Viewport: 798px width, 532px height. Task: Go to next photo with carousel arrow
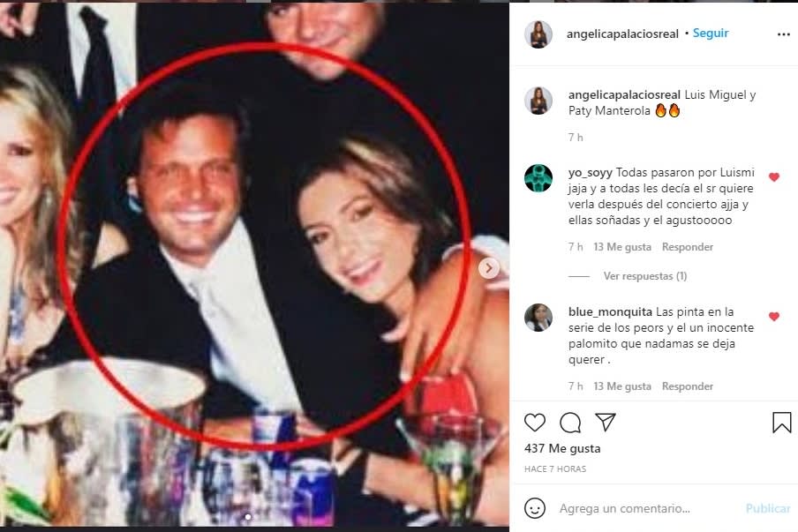[x=489, y=267]
